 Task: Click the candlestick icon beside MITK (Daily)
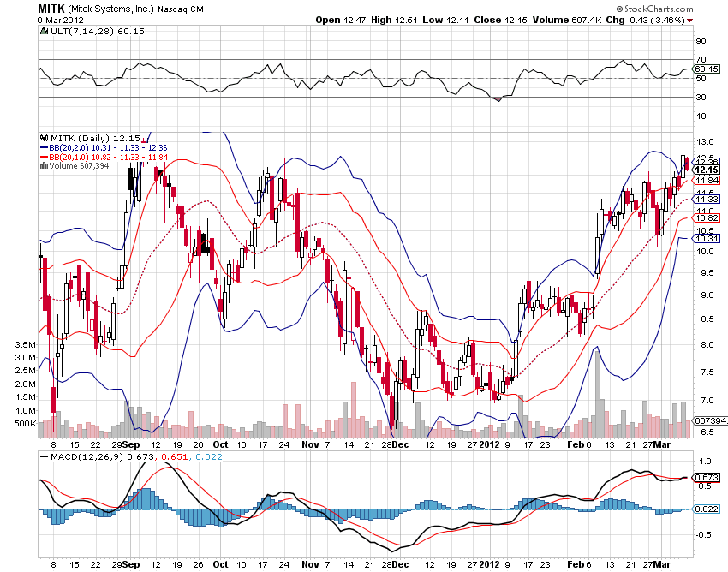click(45, 138)
